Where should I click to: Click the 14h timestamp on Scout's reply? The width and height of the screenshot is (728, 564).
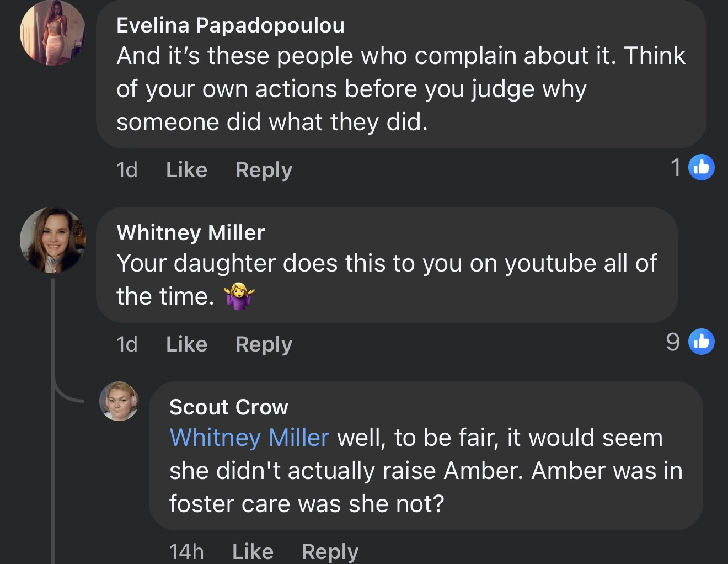pyautogui.click(x=186, y=551)
